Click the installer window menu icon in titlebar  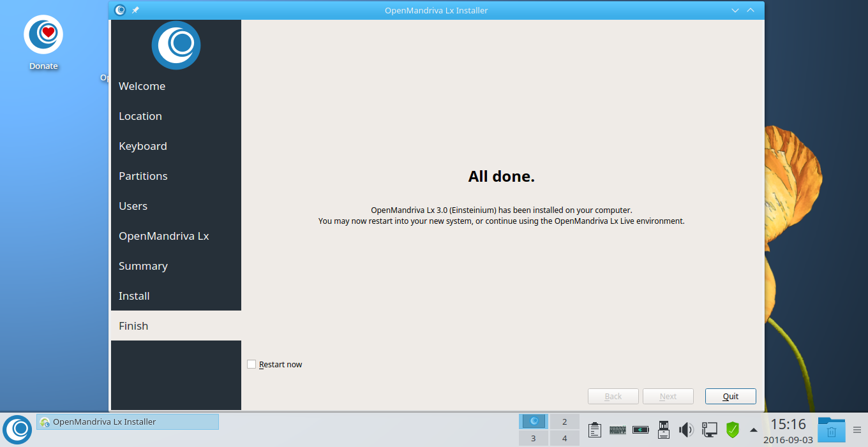[120, 10]
